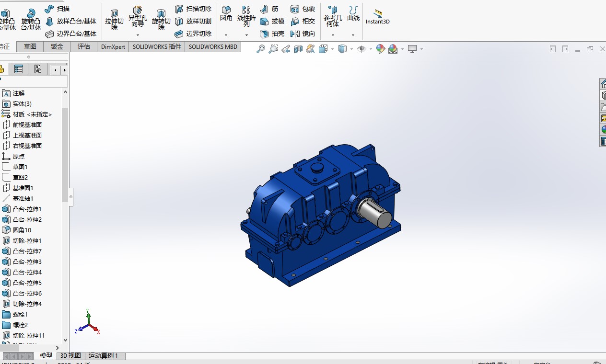Select 前视基准面 plane in tree
606x364 pixels.
point(22,125)
